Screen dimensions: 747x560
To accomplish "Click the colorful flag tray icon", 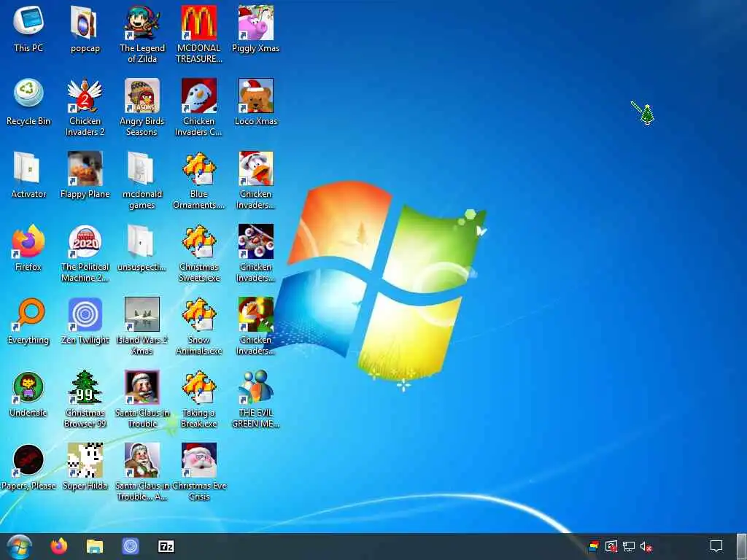I will [594, 547].
